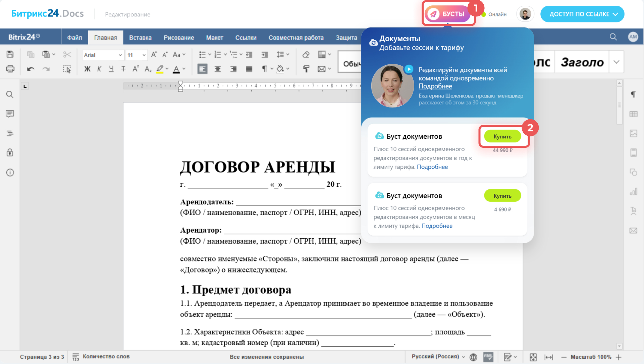Open font color picker arrow
The image size is (644, 364).
184,69
